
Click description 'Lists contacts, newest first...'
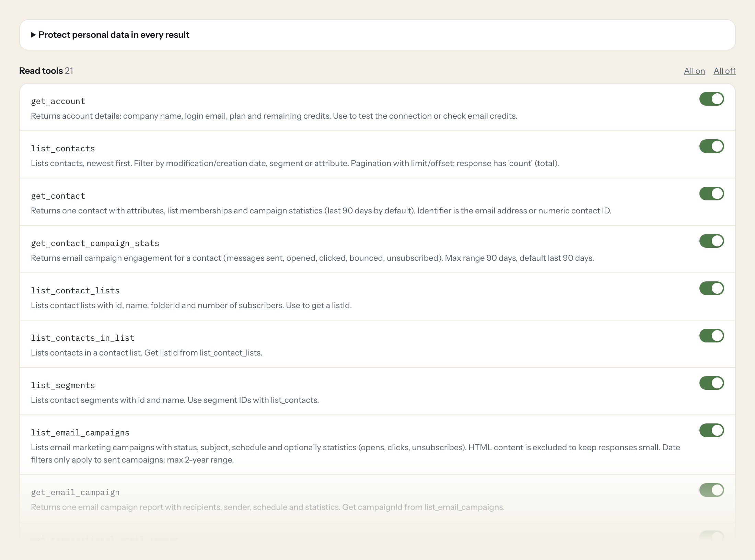295,163
